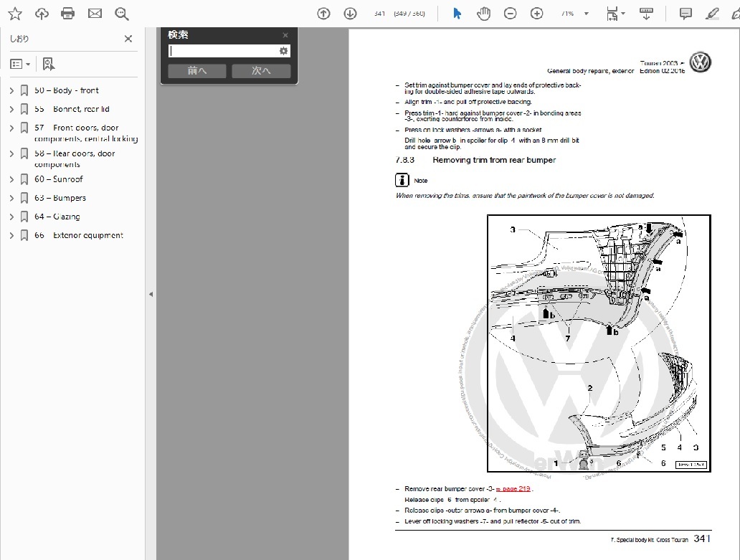Viewport: 740px width, 560px height.
Task: Close the bookmarks panel
Action: (128, 39)
